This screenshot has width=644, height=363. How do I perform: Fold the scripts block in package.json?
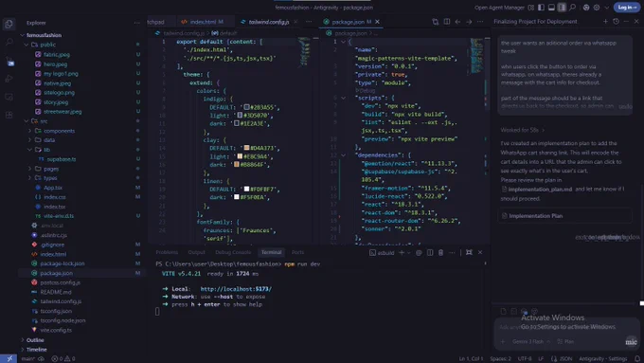(x=344, y=98)
